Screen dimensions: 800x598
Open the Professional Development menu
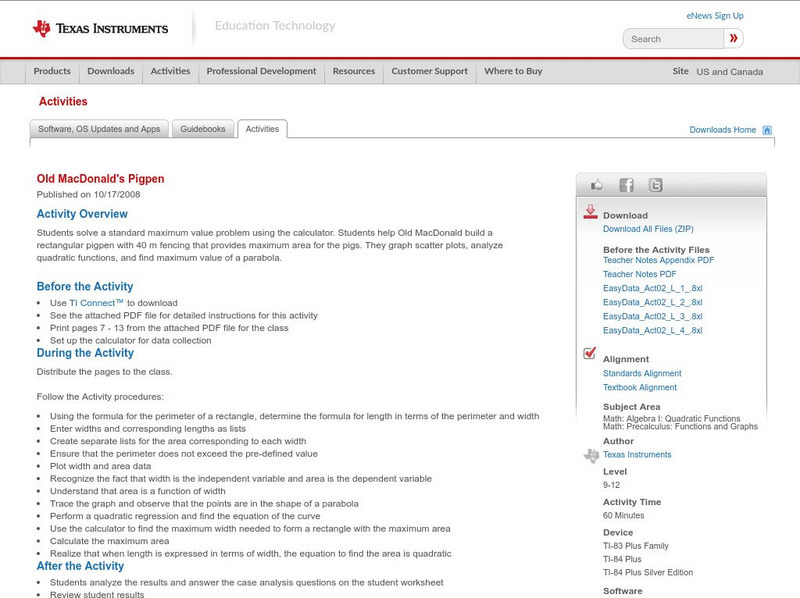click(261, 71)
